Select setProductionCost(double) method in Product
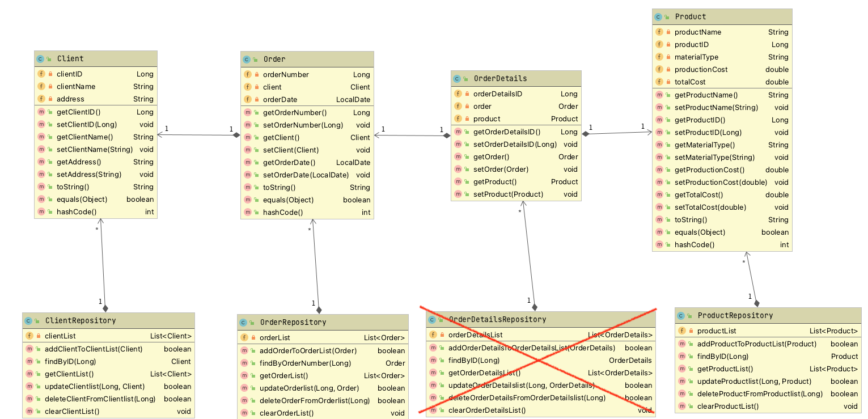 [722, 182]
